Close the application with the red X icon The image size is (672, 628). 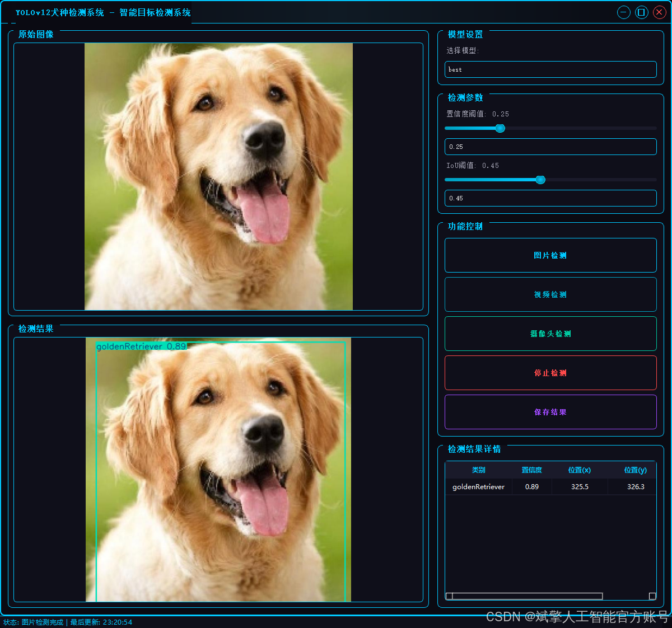[660, 12]
